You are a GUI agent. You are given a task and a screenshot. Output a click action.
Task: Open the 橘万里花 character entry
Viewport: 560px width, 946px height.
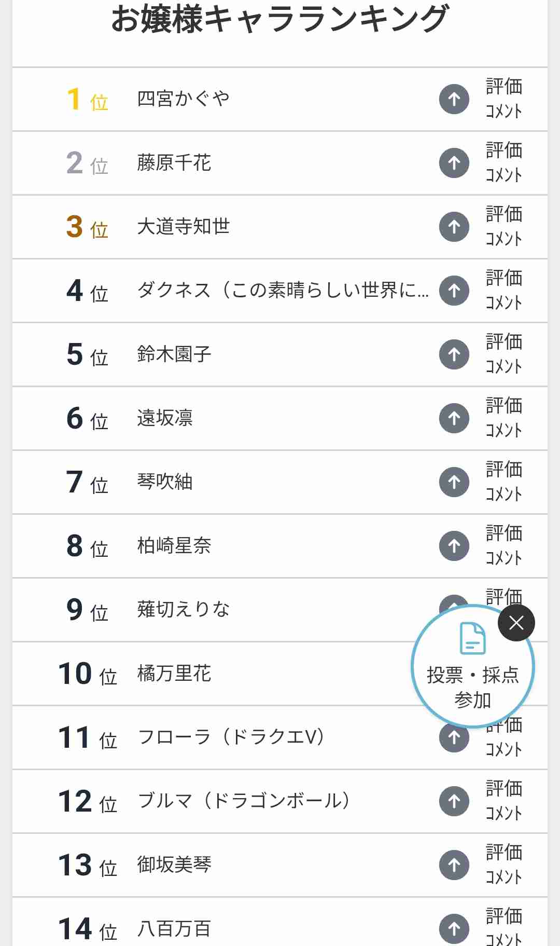[x=174, y=674]
